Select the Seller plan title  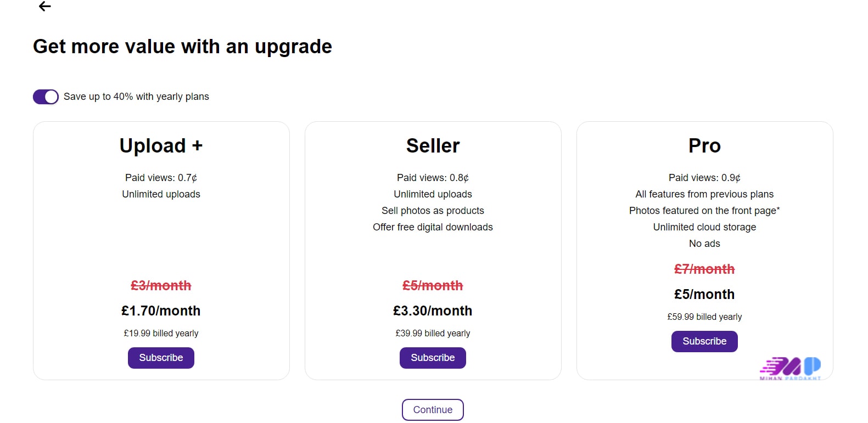tap(433, 146)
